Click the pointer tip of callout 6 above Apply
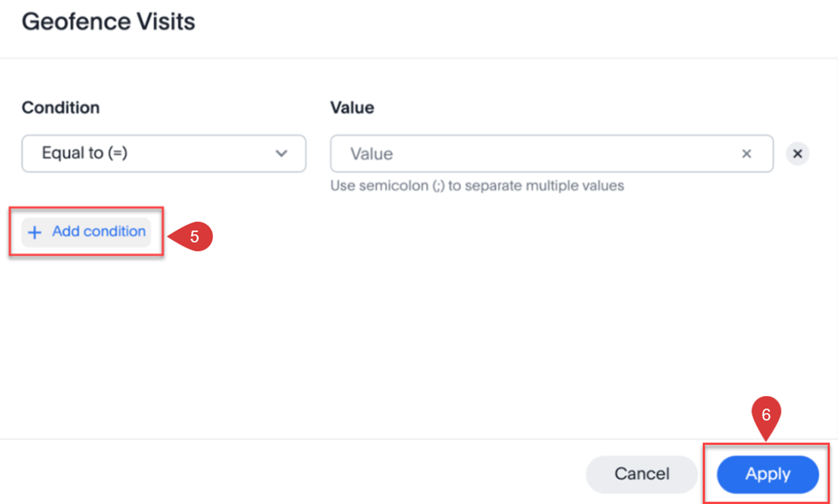This screenshot has width=838, height=504. pyautogui.click(x=766, y=439)
